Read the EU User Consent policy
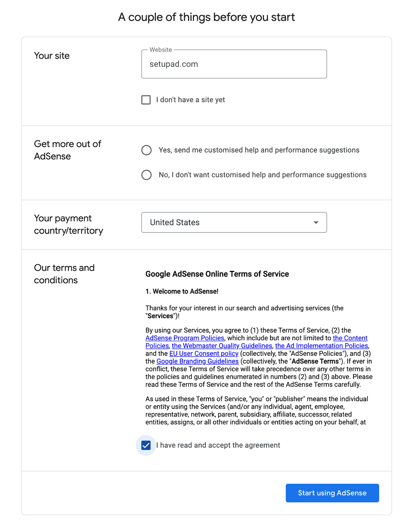Screen dimensions: 410x532 click(x=203, y=353)
